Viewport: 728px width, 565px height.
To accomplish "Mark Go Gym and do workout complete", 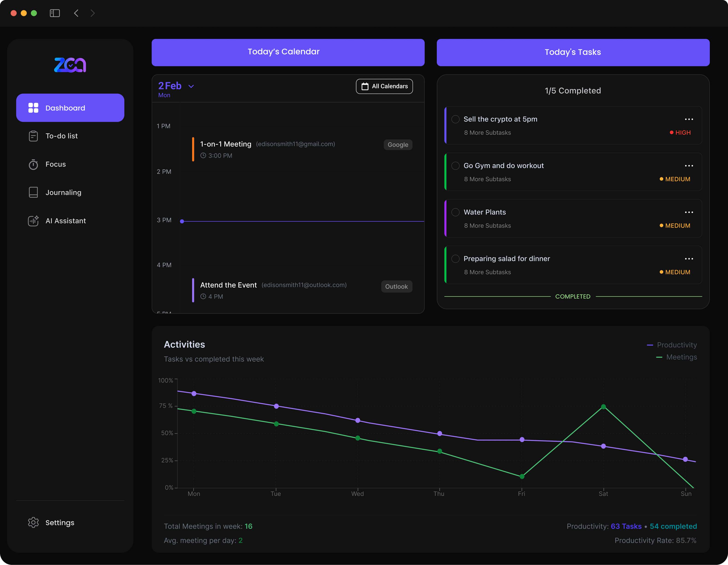I will point(455,166).
